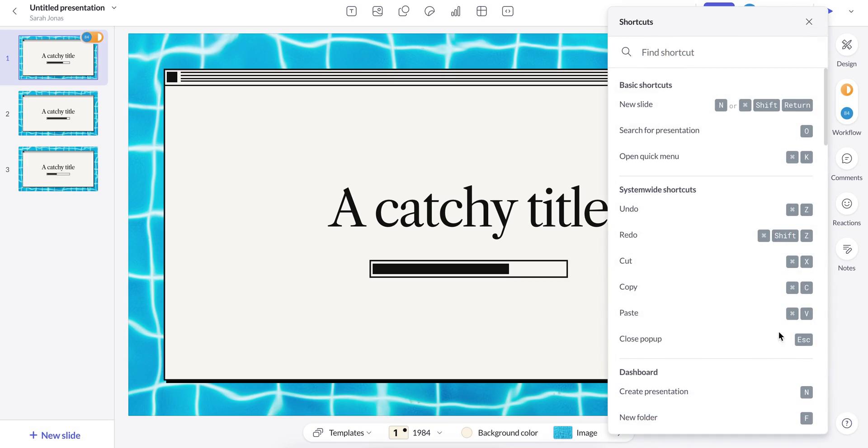Click the Esc key badge
This screenshot has width=868, height=448.
click(x=803, y=340)
